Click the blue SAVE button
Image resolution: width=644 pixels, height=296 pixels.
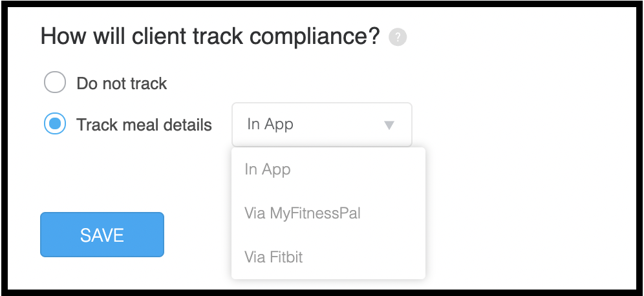[102, 235]
